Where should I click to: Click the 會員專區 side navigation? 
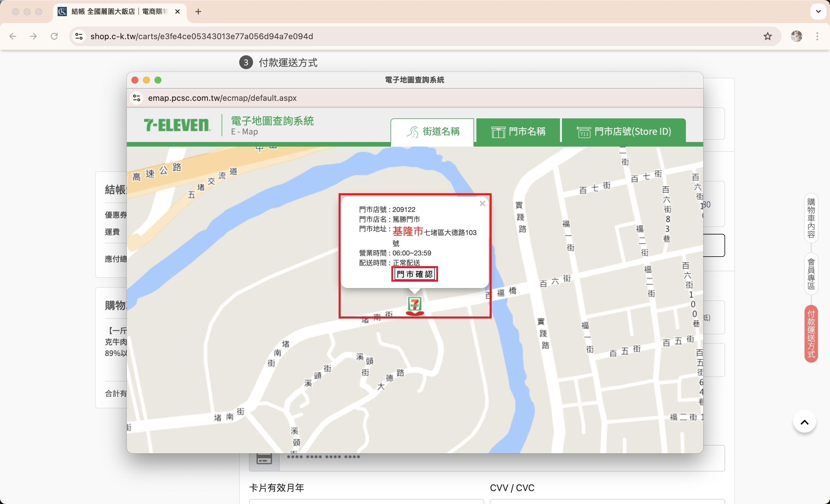pos(811,274)
